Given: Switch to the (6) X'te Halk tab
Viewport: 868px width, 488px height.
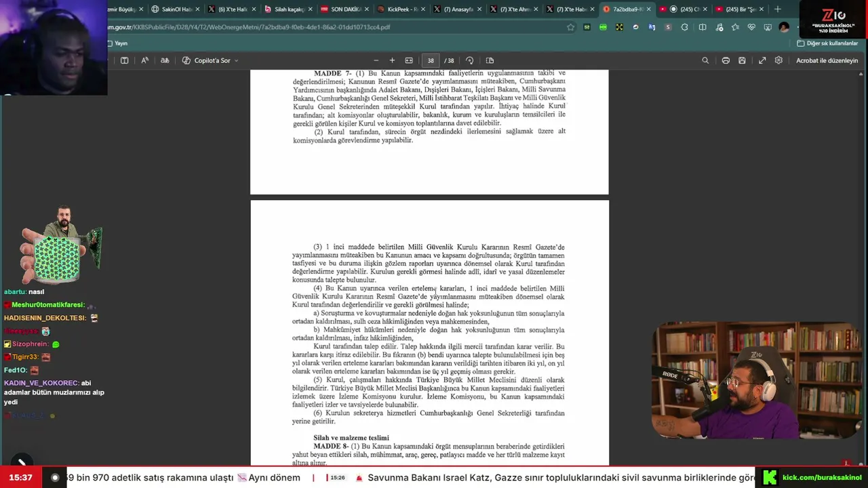Looking at the screenshot, I should (x=231, y=9).
